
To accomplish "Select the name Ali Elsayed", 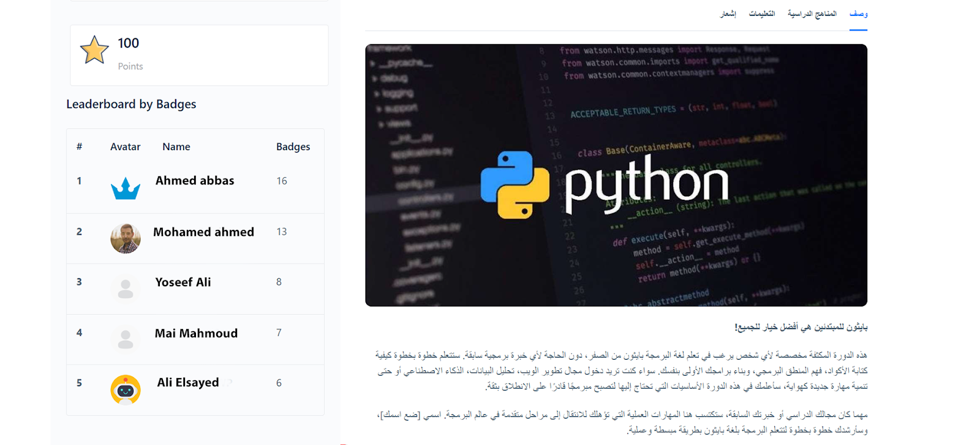I will (x=188, y=382).
